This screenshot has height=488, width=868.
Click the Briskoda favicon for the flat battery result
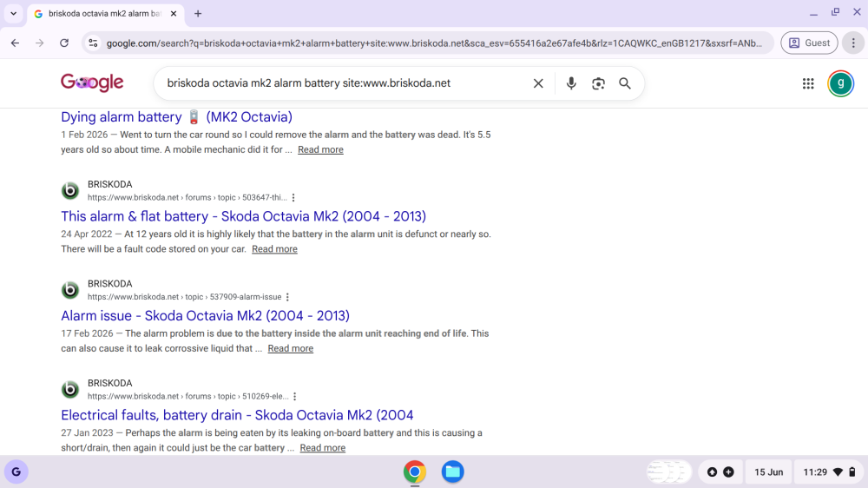70,190
